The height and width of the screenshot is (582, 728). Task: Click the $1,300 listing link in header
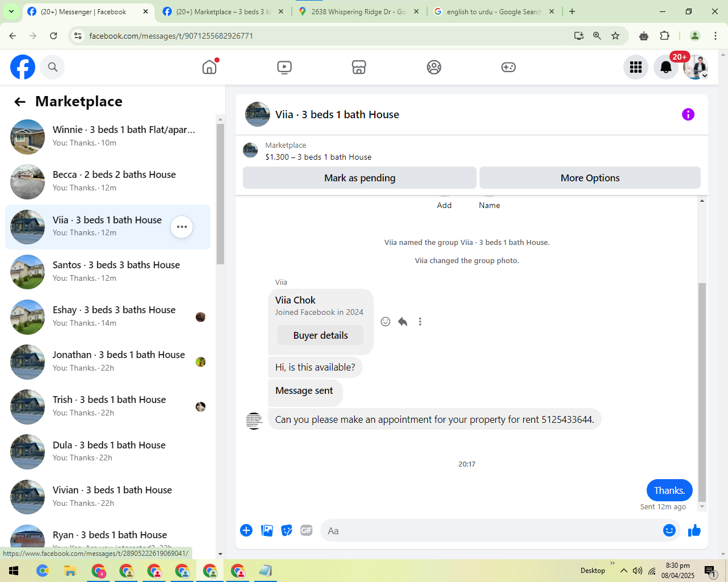tap(318, 157)
